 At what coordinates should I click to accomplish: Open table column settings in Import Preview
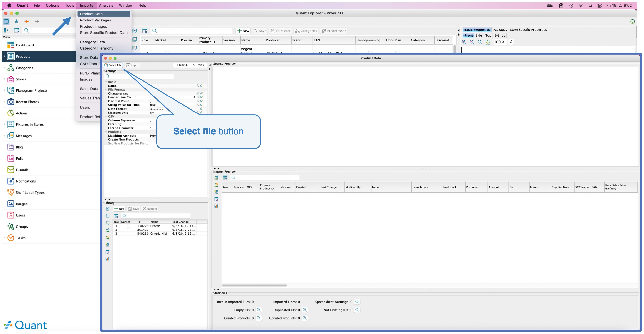coord(225,177)
